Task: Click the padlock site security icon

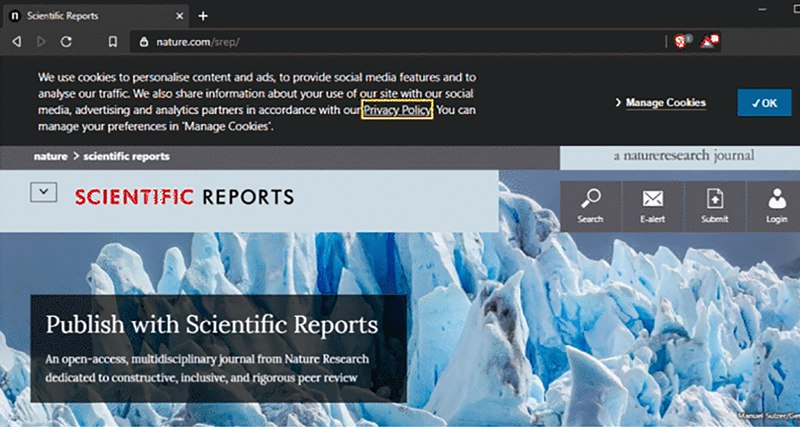Action: [144, 42]
